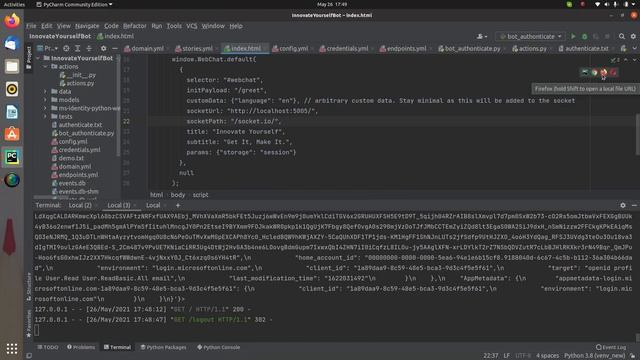Open Project panel options gear
Viewport: 640px width, 360px height.
103,48
